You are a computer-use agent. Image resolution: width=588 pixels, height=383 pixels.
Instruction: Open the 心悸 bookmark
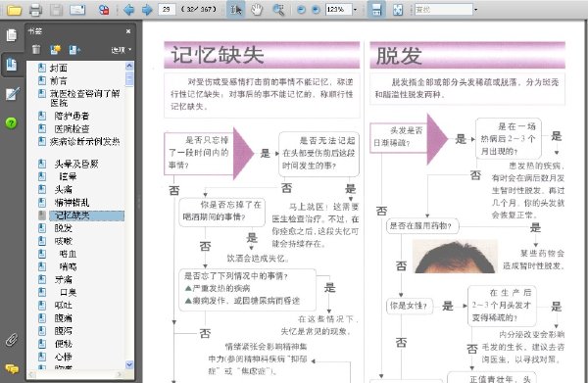[64, 357]
